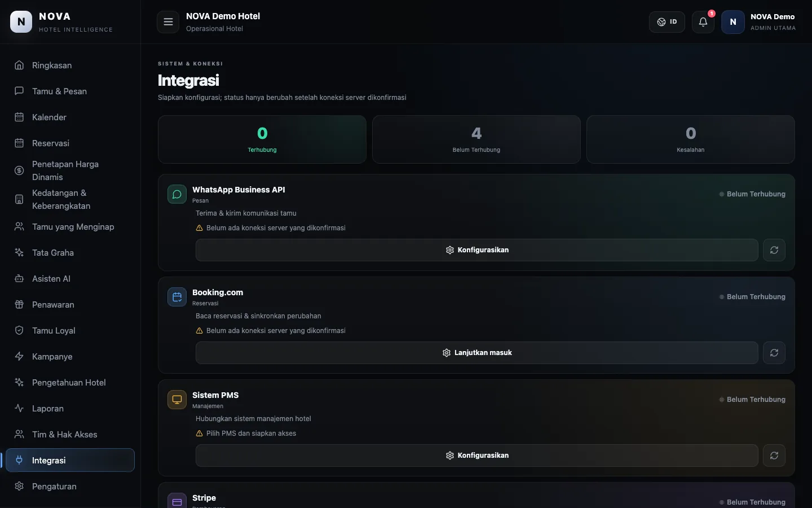Switch language with the ID button
The height and width of the screenshot is (508, 812).
coord(667,22)
